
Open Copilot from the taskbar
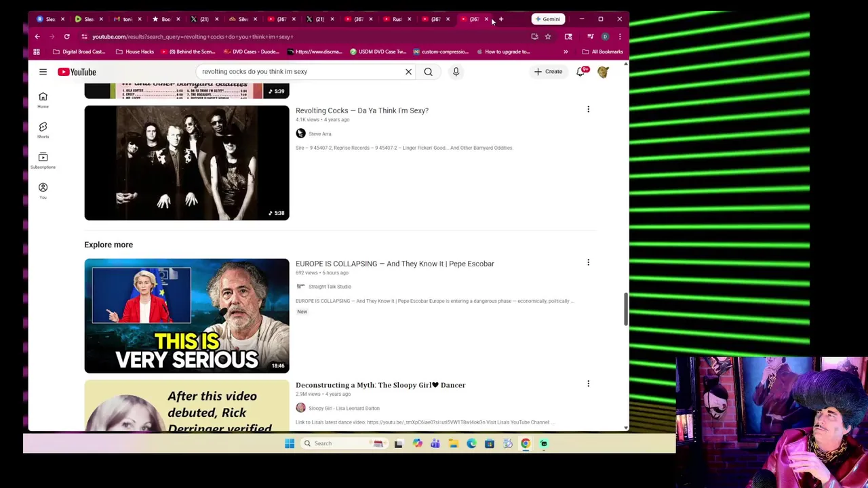417,443
